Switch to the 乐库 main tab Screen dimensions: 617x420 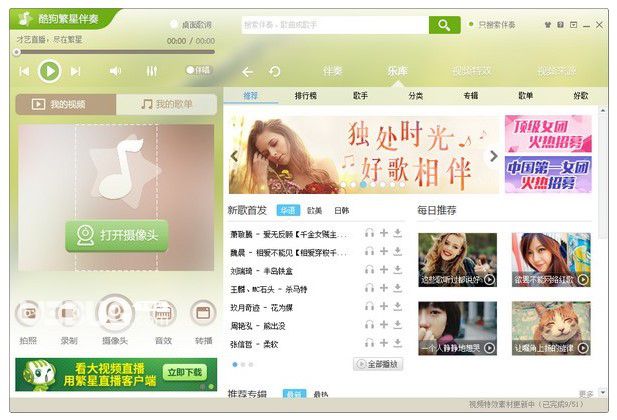[397, 71]
